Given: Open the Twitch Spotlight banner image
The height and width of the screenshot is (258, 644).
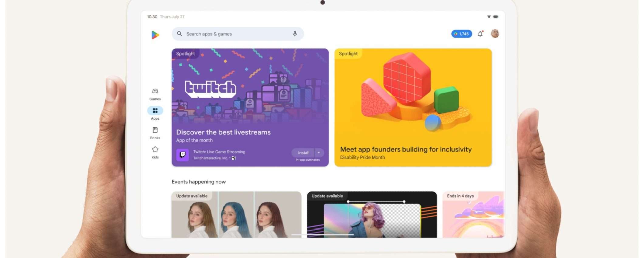Looking at the screenshot, I should tap(250, 86).
